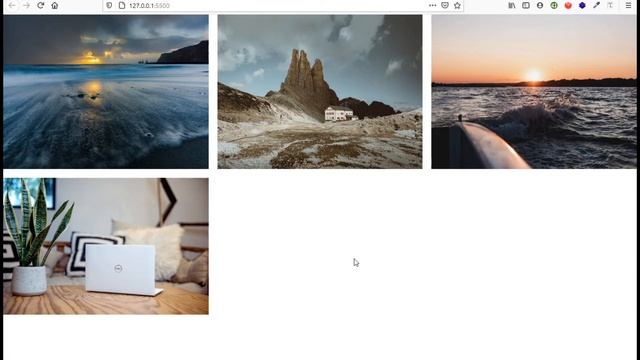Screen dimensions: 640x360
Task: Open the rocky mountain peak photo
Action: tap(320, 92)
